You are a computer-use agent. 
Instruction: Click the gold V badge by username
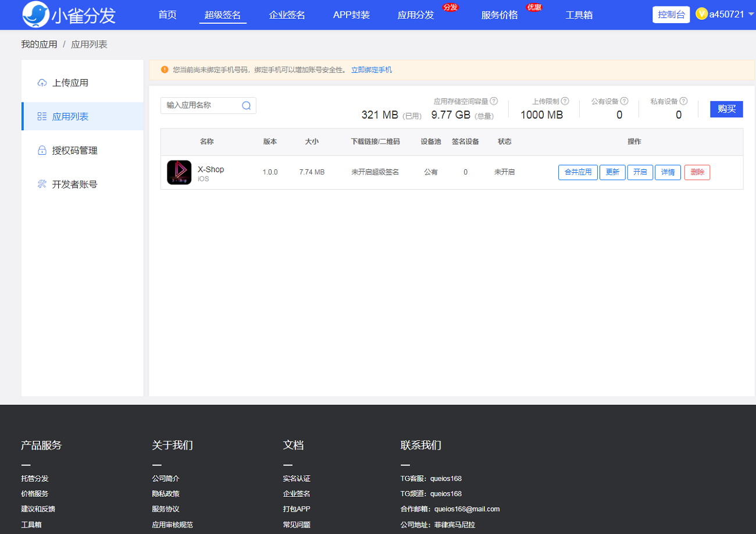click(x=701, y=14)
